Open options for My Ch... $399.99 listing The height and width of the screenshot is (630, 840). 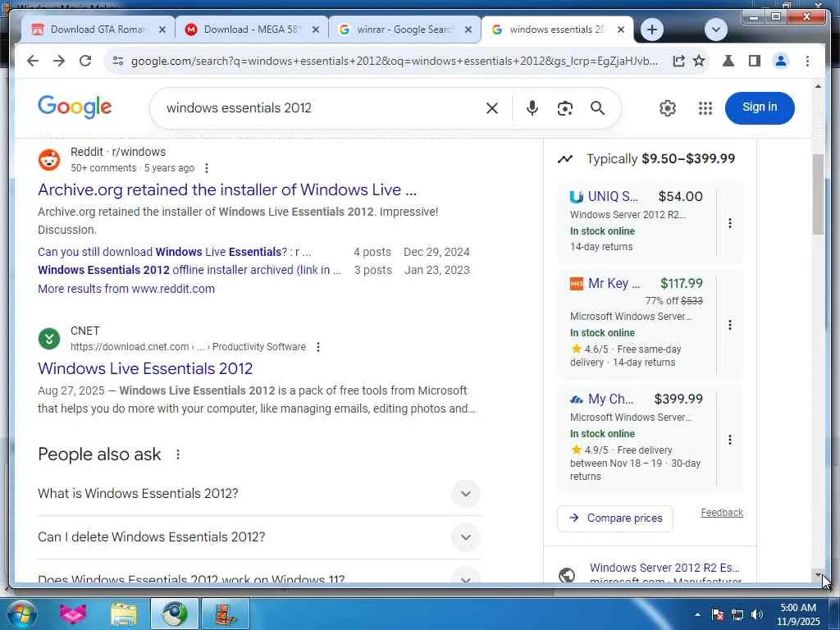(x=729, y=440)
